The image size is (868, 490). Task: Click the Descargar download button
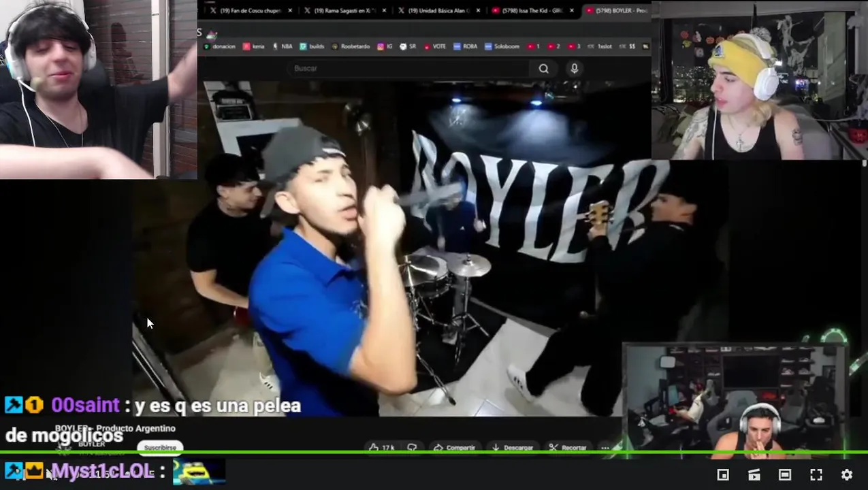(513, 447)
